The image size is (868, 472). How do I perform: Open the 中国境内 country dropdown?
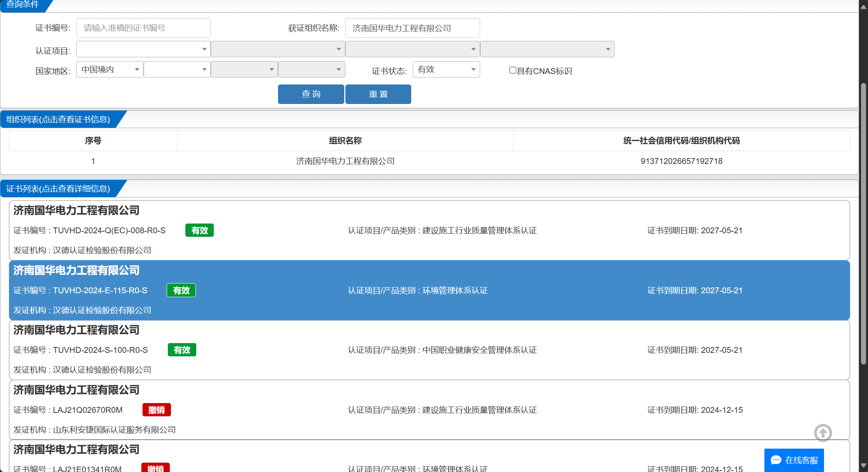tap(110, 69)
